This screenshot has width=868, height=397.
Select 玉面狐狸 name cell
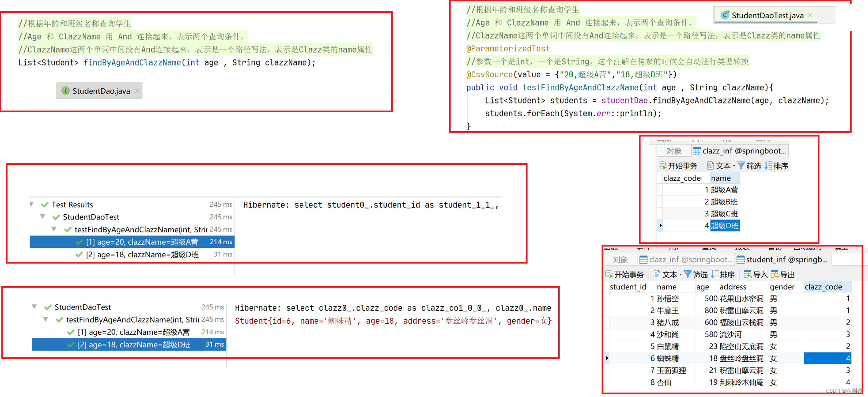pos(675,370)
